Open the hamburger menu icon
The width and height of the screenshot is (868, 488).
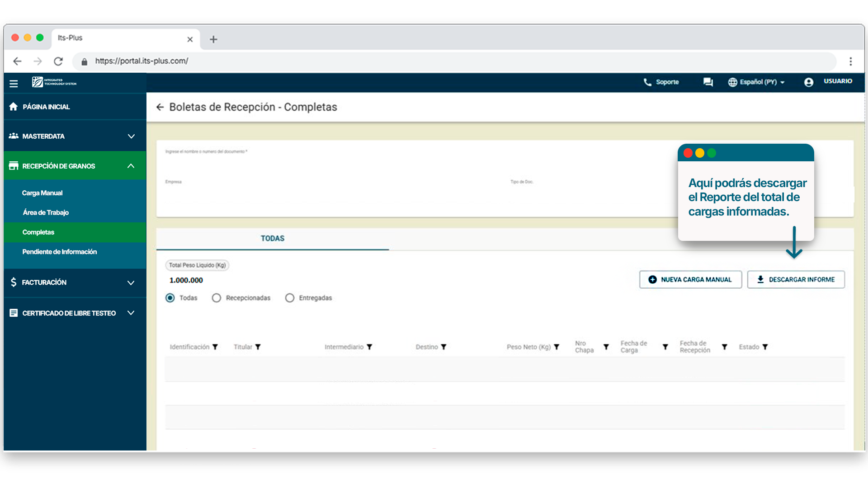tap(14, 84)
